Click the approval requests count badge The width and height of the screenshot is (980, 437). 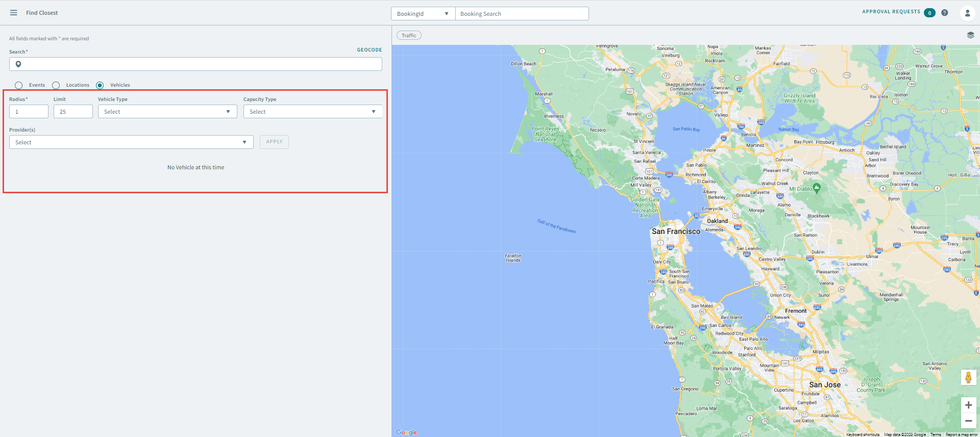pos(929,13)
